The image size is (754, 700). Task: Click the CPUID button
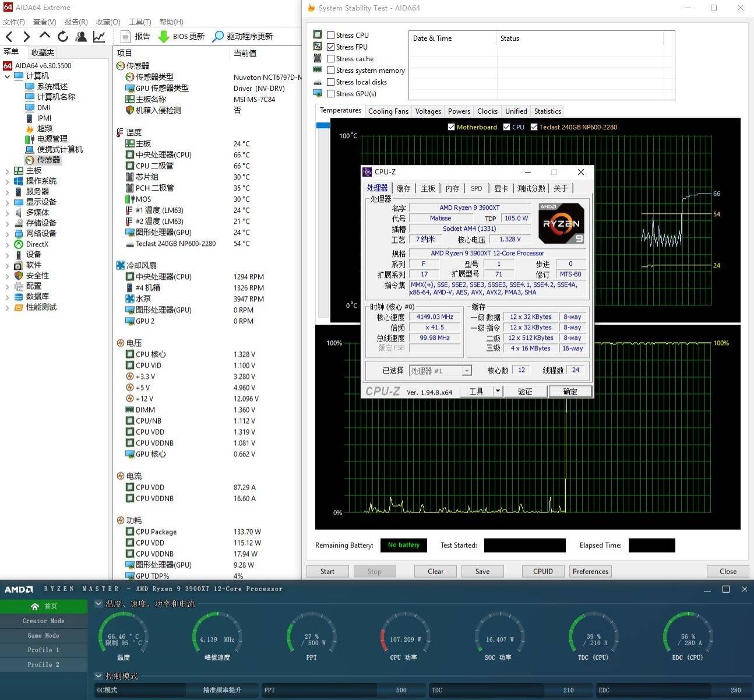coord(543,571)
